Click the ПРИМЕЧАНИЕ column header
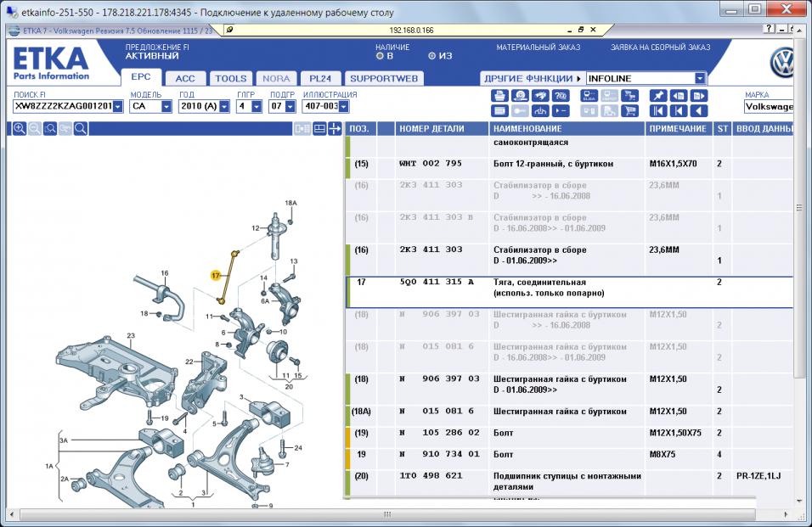 pos(679,129)
